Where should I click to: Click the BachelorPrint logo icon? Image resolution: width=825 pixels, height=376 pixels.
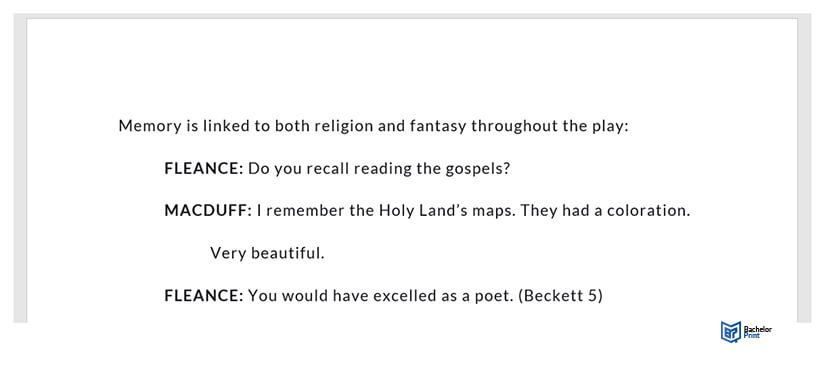click(x=731, y=332)
